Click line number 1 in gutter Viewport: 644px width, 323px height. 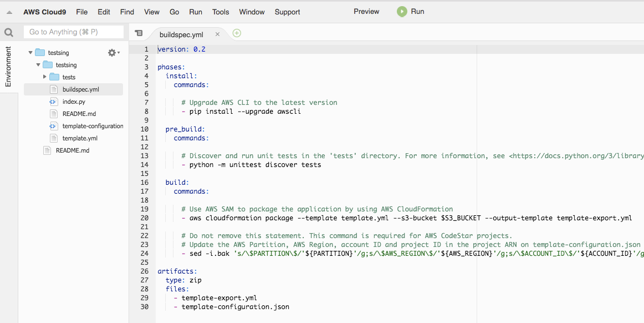pyautogui.click(x=146, y=49)
